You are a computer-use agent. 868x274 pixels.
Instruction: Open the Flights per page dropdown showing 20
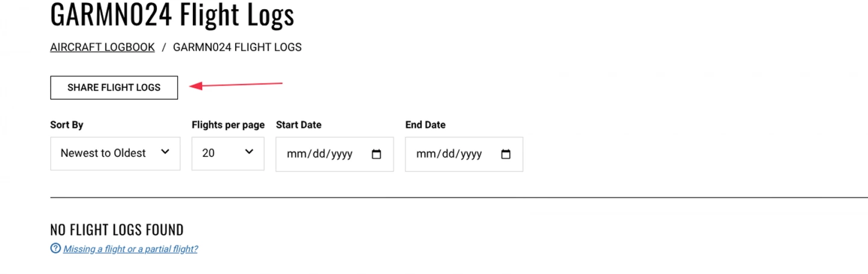228,153
